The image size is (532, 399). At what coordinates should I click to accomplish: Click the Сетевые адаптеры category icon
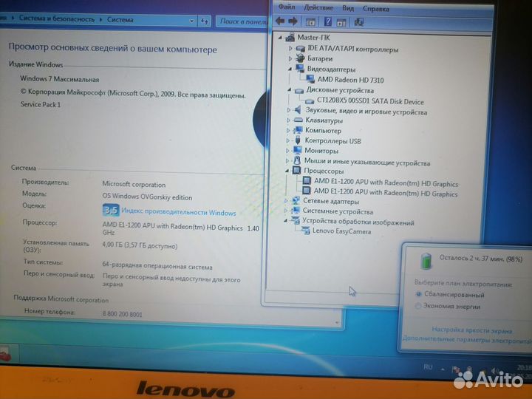tap(296, 201)
